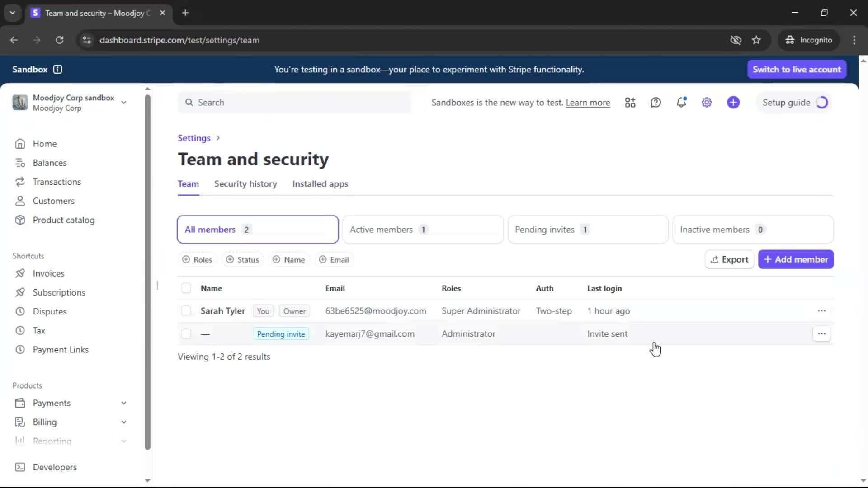Select Sarah Tyler row checkbox
Image resolution: width=868 pixels, height=488 pixels.
click(186, 311)
